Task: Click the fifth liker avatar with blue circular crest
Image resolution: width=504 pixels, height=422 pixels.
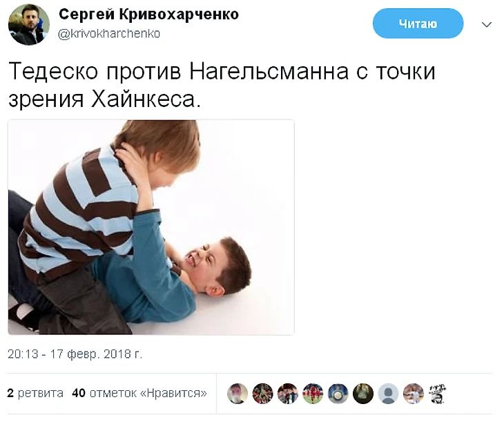Action: pyautogui.click(x=338, y=394)
